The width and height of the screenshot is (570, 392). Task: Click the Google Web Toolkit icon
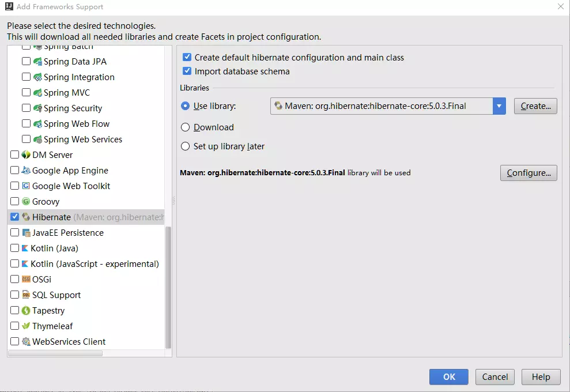[x=26, y=186]
